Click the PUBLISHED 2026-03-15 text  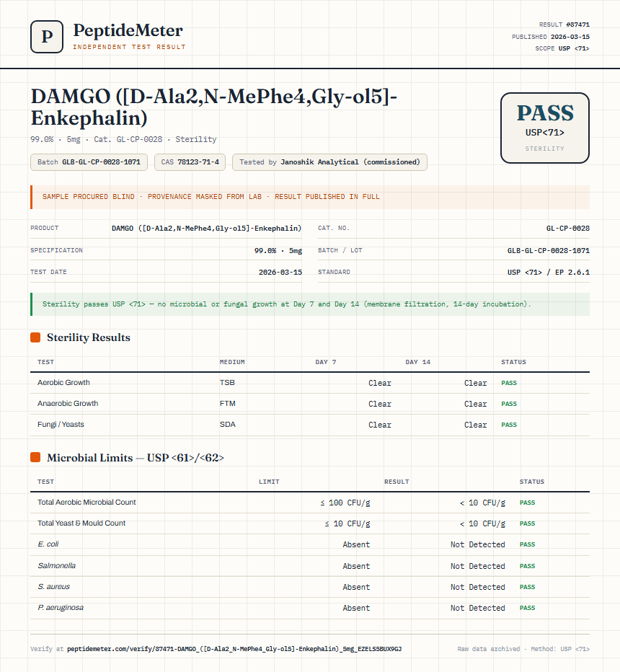click(x=551, y=37)
